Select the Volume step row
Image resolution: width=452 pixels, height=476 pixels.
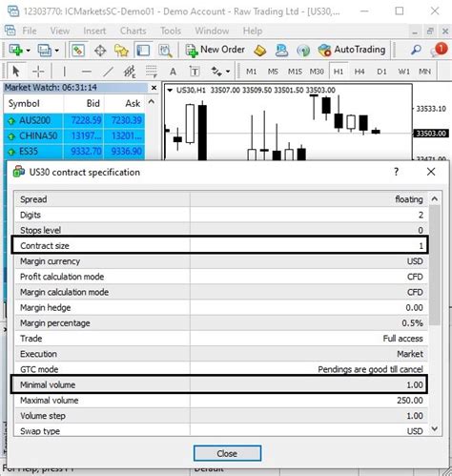point(221,416)
